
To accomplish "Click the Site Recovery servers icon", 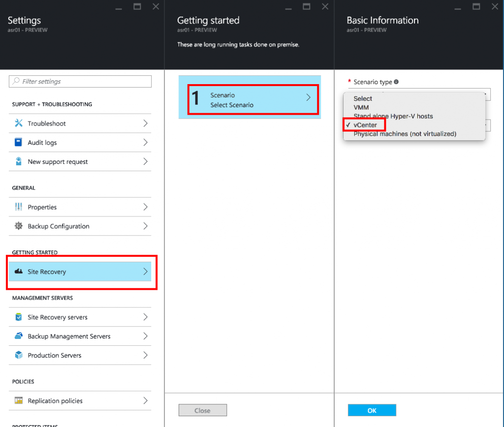I will [x=19, y=317].
